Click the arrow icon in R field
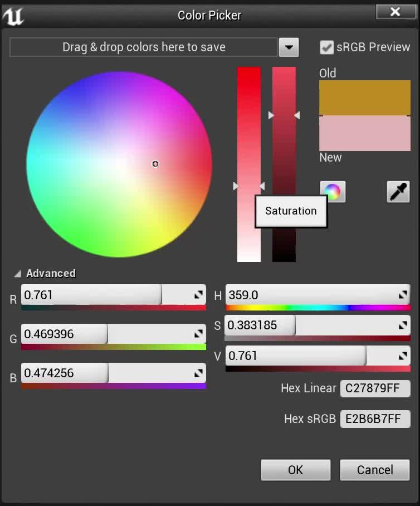Image resolution: width=420 pixels, height=506 pixels. click(x=198, y=294)
